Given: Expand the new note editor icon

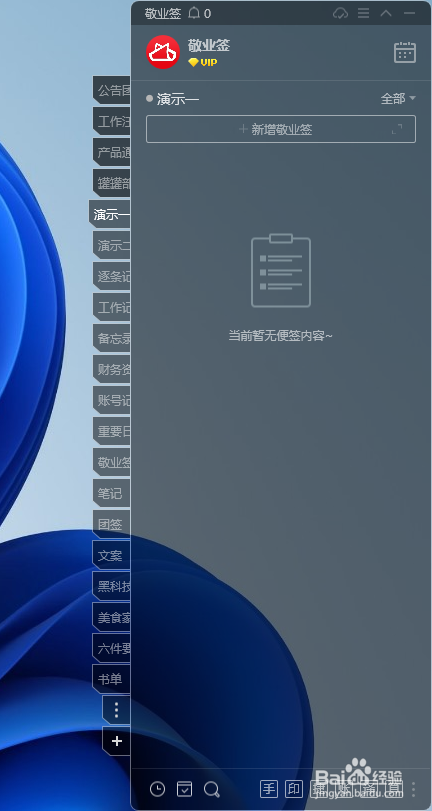Looking at the screenshot, I should (x=397, y=129).
